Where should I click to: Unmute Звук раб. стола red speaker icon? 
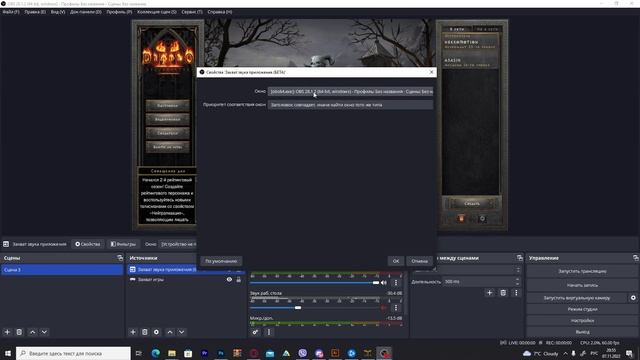pos(384,308)
